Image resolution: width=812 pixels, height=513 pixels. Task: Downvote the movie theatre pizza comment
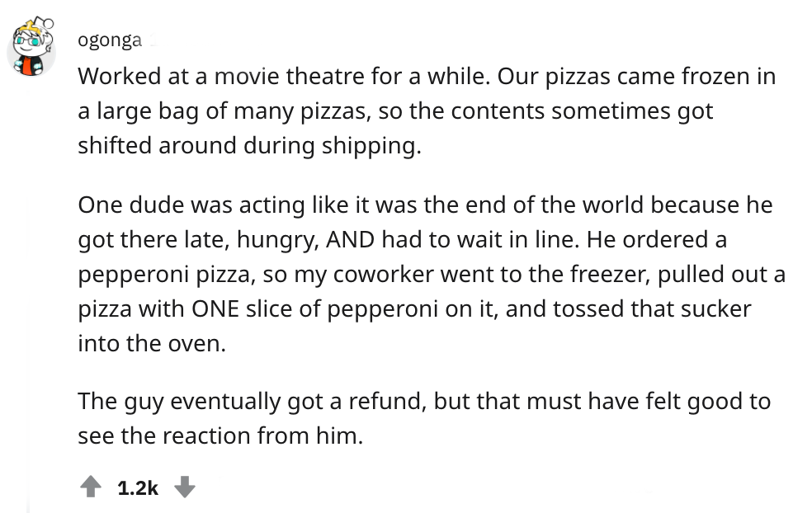click(185, 487)
